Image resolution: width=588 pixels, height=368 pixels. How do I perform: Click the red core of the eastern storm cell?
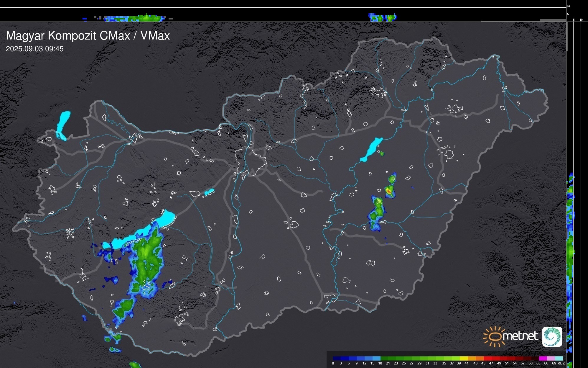pos(389,192)
